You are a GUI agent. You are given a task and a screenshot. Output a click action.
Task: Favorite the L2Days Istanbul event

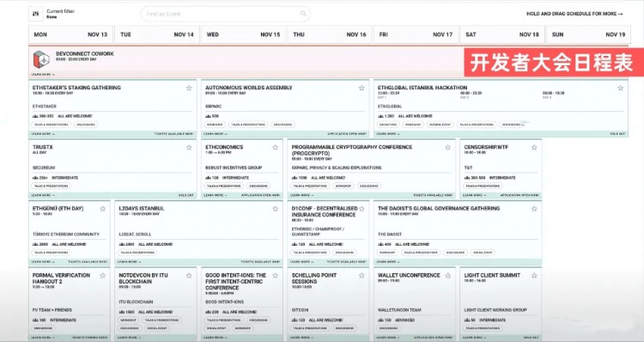point(275,209)
